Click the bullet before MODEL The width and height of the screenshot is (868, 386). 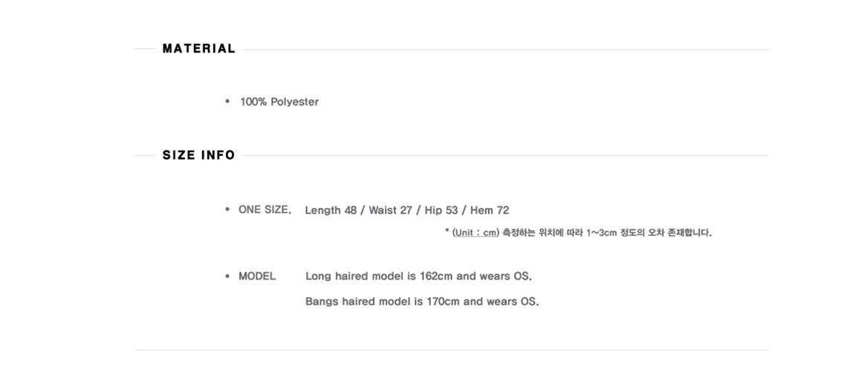(227, 276)
